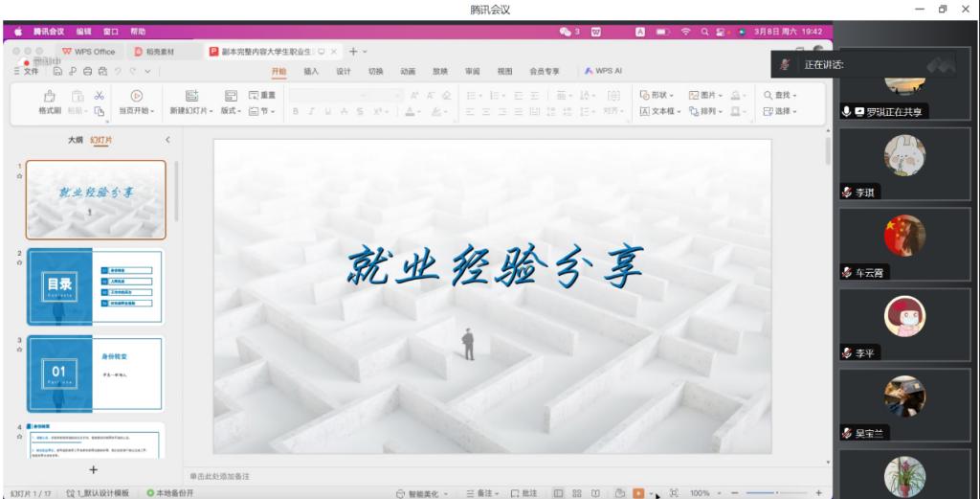Open the Find (查找) magnifier tool

click(x=768, y=95)
